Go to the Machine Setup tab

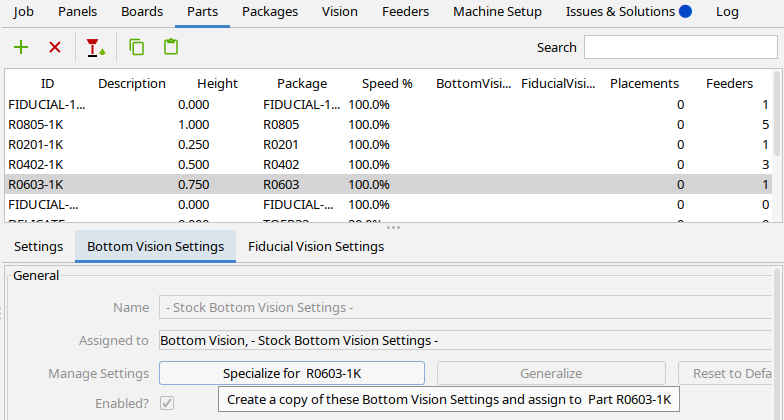[497, 12]
